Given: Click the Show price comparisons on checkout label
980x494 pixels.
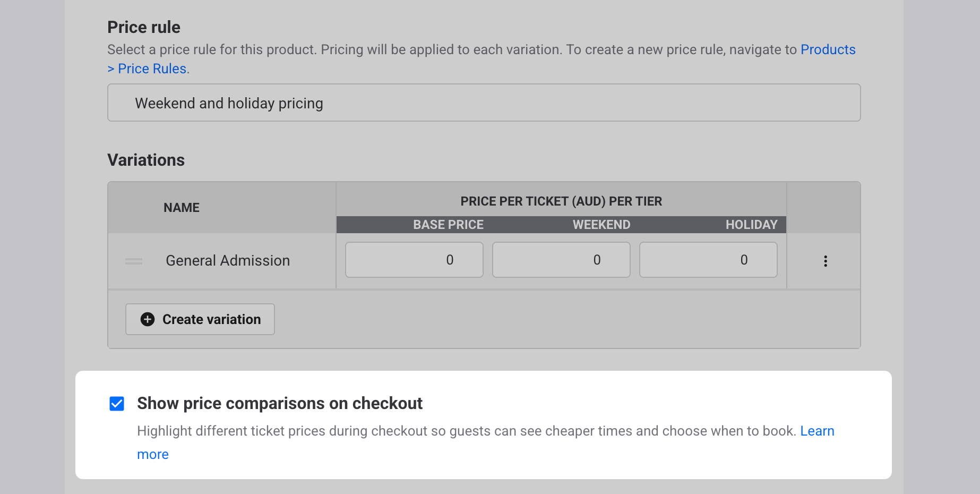Looking at the screenshot, I should (x=279, y=403).
